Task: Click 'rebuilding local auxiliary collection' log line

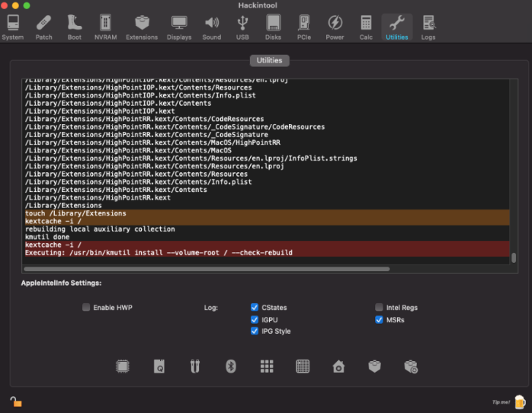Action: click(100, 229)
